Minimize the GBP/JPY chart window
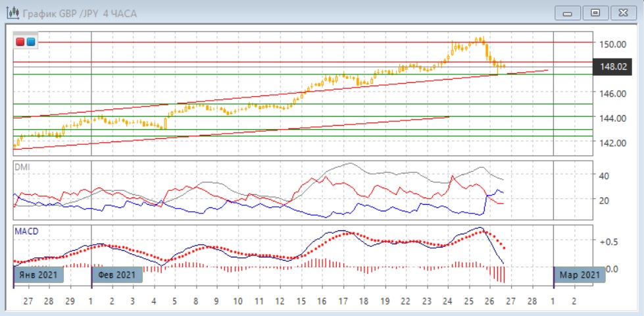The width and height of the screenshot is (644, 316). point(568,13)
